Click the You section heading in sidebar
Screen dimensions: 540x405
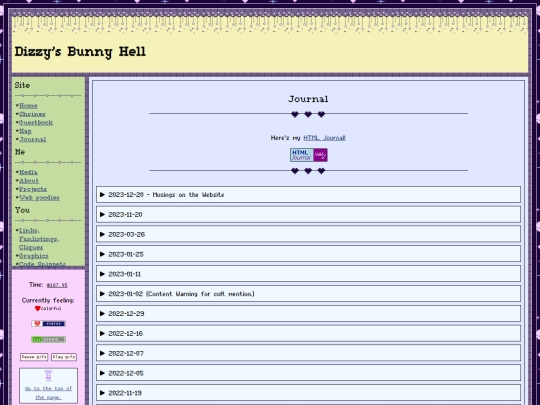[x=22, y=210]
